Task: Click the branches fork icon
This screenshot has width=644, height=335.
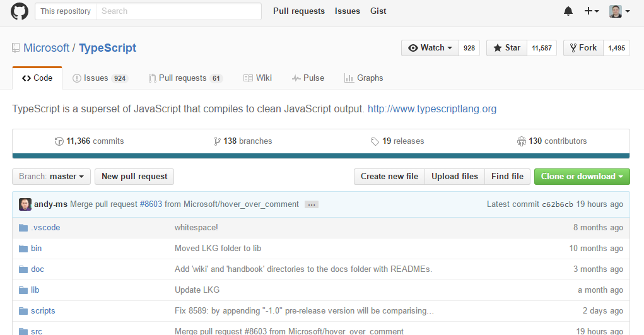Action: click(217, 141)
